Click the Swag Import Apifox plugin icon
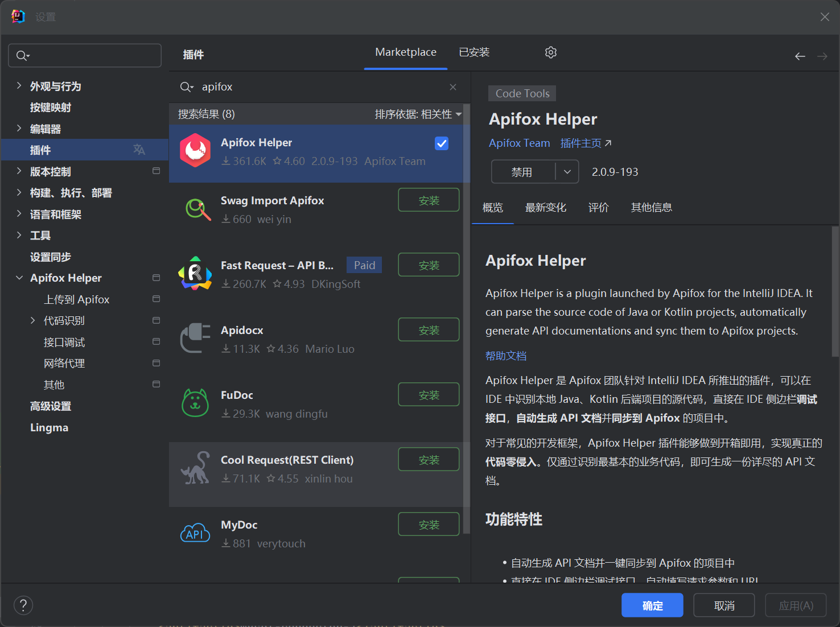The width and height of the screenshot is (840, 627). coord(197,209)
